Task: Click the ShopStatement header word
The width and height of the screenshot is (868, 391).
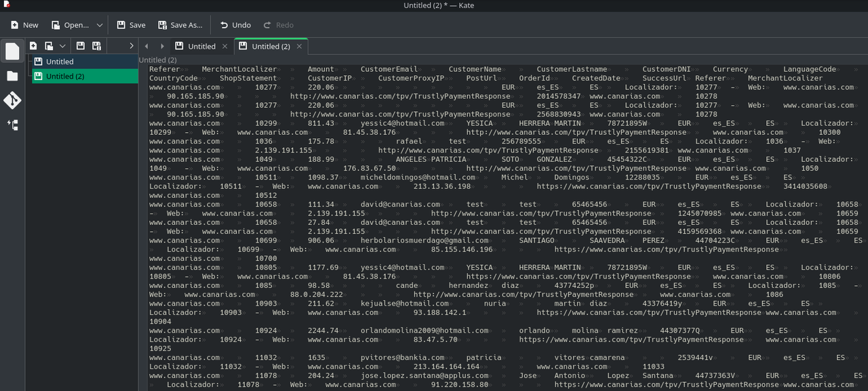Action: (248, 78)
